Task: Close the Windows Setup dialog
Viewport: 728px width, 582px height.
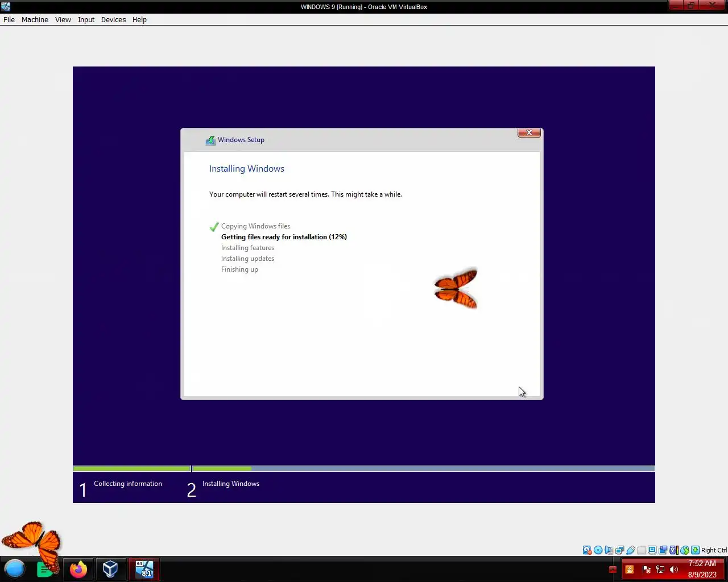Action: point(529,132)
